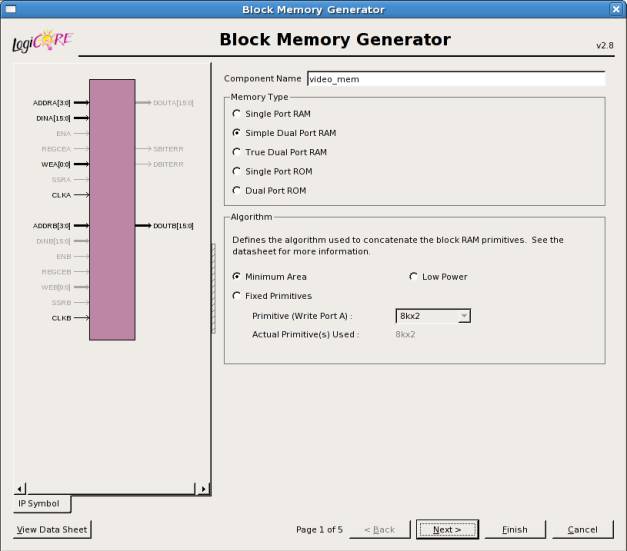Image resolution: width=627 pixels, height=551 pixels.
Task: Click the ADDRA[3:0] port label
Action: [52, 103]
